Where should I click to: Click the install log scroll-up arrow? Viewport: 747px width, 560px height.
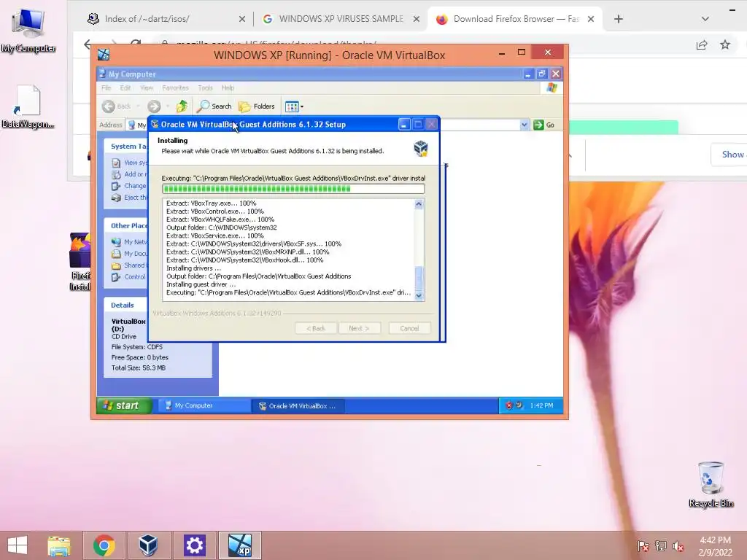tap(419, 204)
